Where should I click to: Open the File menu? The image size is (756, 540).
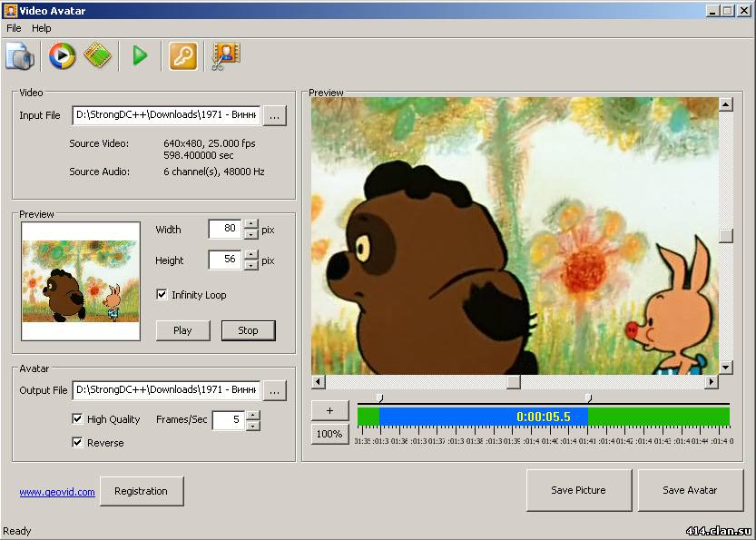click(x=14, y=28)
